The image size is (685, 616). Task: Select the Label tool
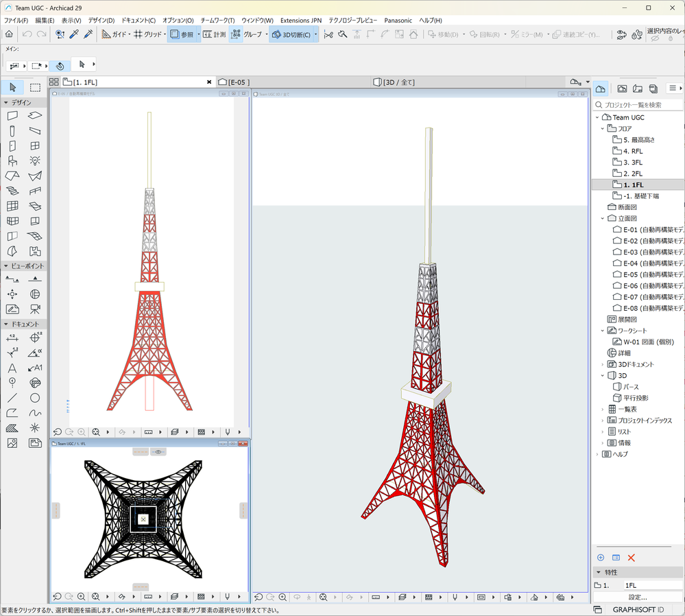(35, 368)
